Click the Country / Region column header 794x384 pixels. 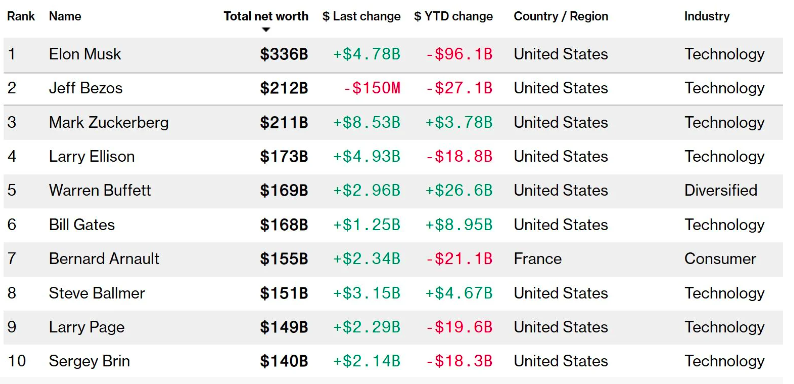pos(561,16)
